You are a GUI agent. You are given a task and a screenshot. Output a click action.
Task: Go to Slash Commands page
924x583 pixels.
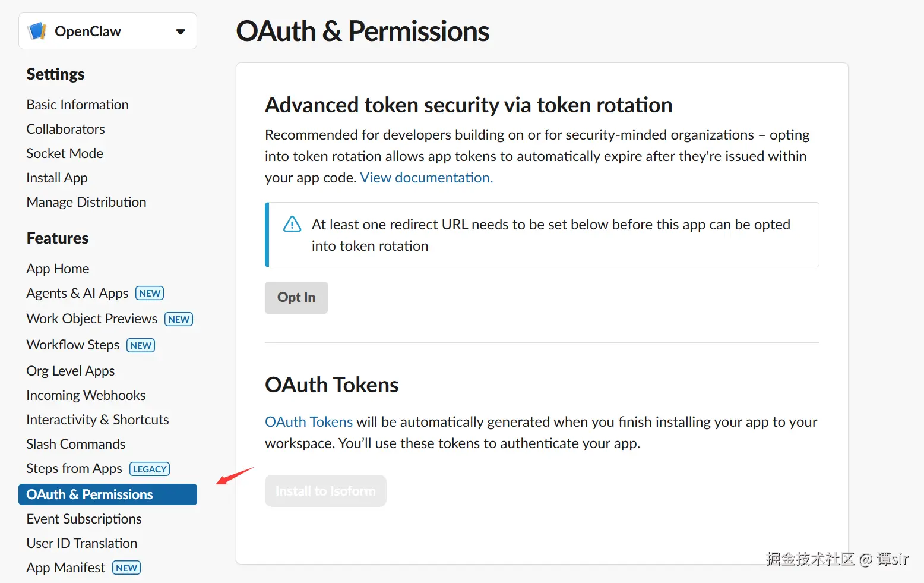[x=75, y=444]
